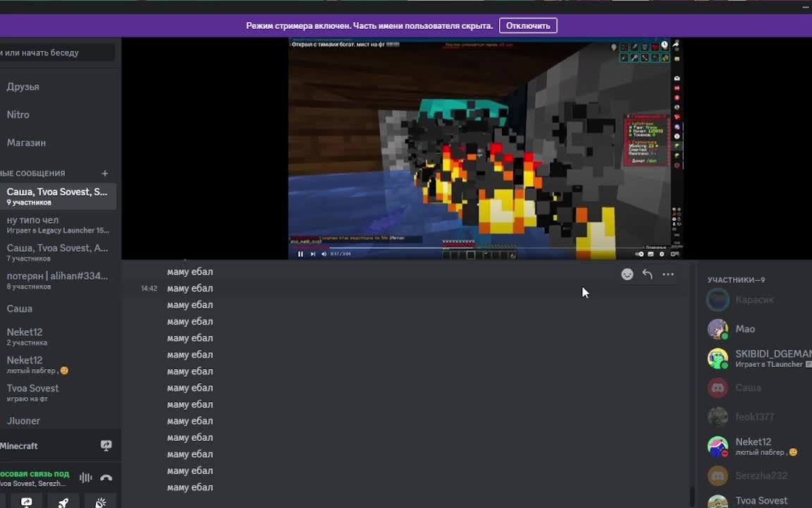Screen dimensions: 812x508
Task: Enter fullscreen in the video player
Action: 674,254
